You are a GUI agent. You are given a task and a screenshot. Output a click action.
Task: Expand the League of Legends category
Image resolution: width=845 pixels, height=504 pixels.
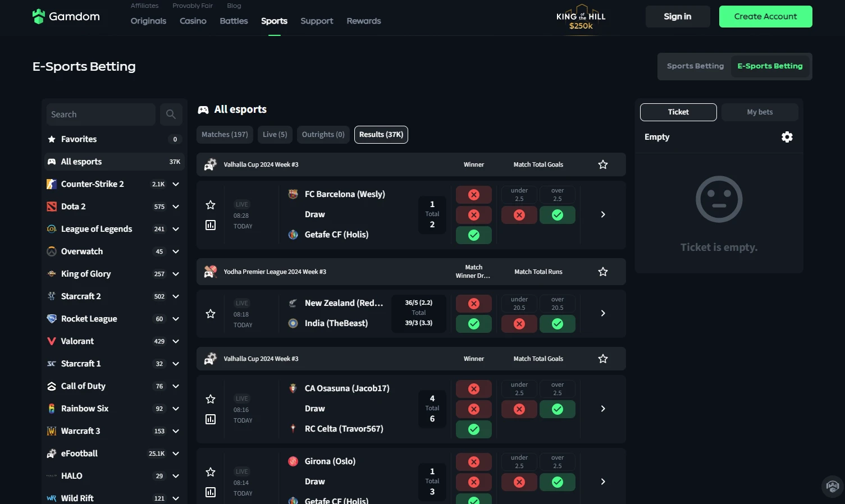point(176,229)
